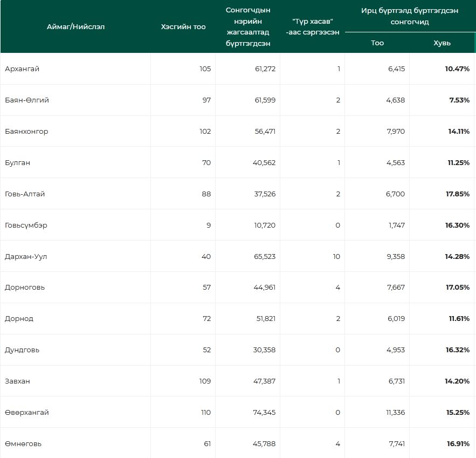This screenshot has width=476, height=458.
Task: Click Дархан-Уул registered voters value 65,523
Action: 264,257
